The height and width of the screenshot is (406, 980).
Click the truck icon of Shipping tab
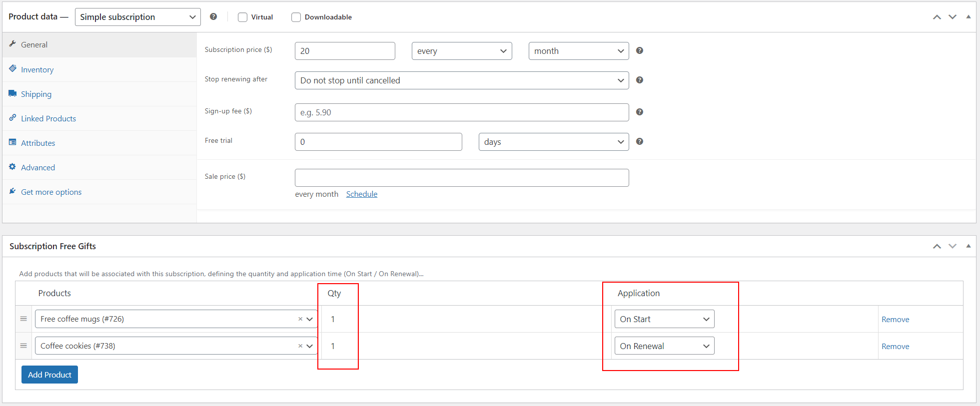coord(12,93)
